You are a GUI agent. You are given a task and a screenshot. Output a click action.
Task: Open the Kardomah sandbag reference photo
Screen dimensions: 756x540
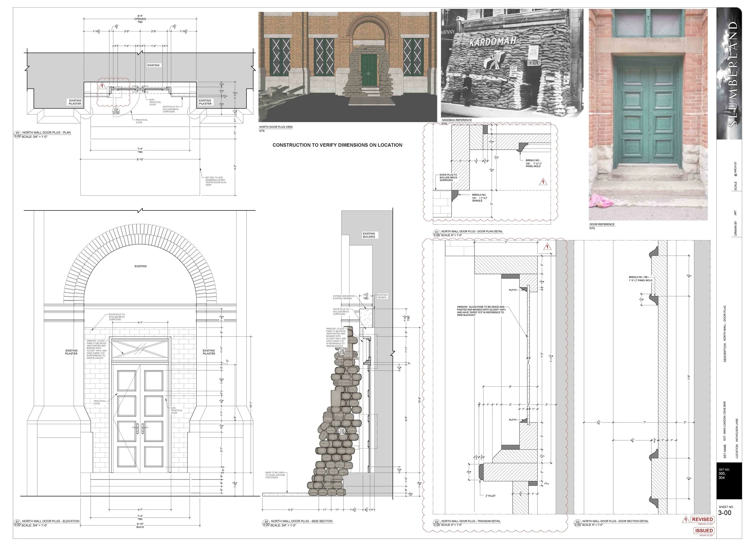pyautogui.click(x=512, y=63)
